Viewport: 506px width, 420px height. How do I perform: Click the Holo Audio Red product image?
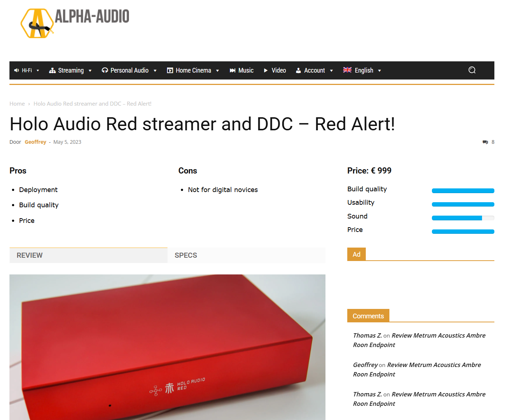(167, 347)
